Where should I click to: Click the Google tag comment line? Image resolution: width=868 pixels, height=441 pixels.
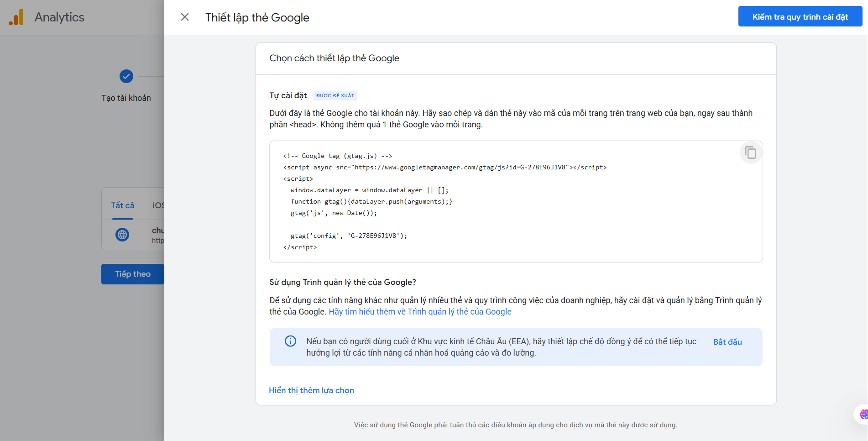click(x=338, y=156)
